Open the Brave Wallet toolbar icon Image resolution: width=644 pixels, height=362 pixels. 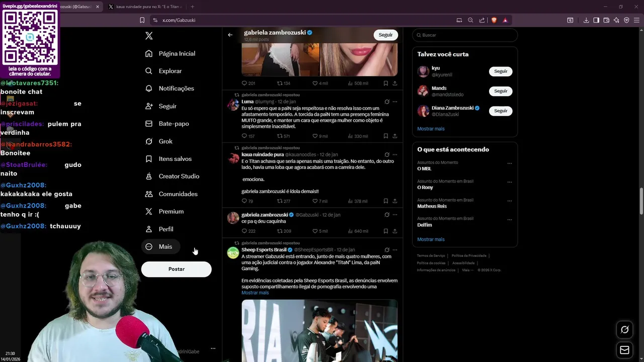click(606, 20)
